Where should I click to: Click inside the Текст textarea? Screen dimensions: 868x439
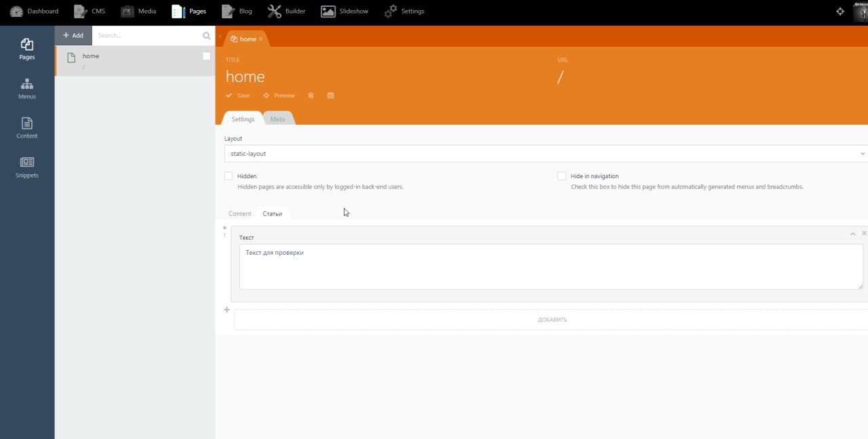tap(551, 267)
